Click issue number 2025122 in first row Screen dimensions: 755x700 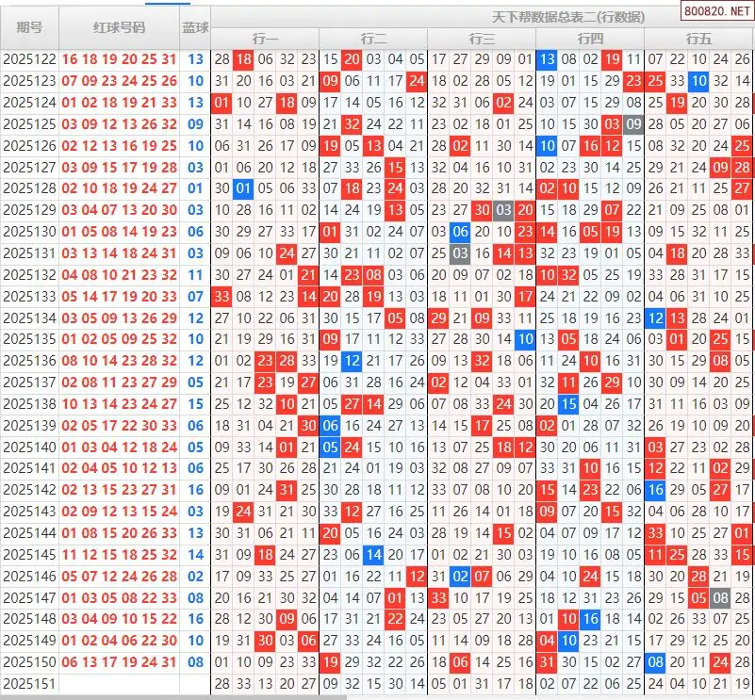[29, 59]
